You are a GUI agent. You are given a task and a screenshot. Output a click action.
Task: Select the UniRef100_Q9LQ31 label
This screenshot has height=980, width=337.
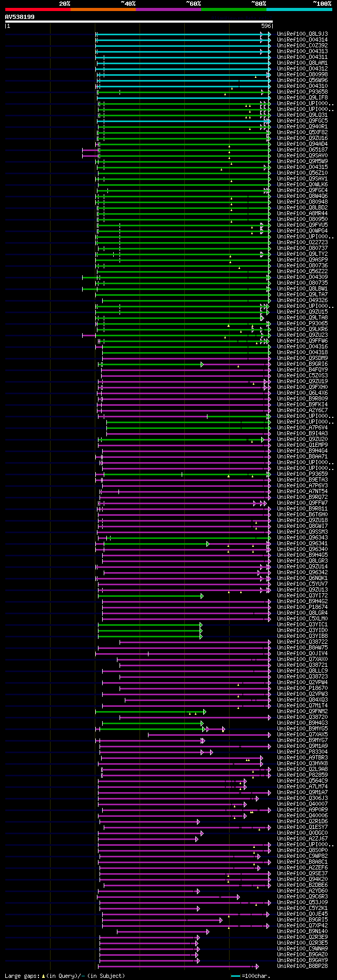point(302,115)
